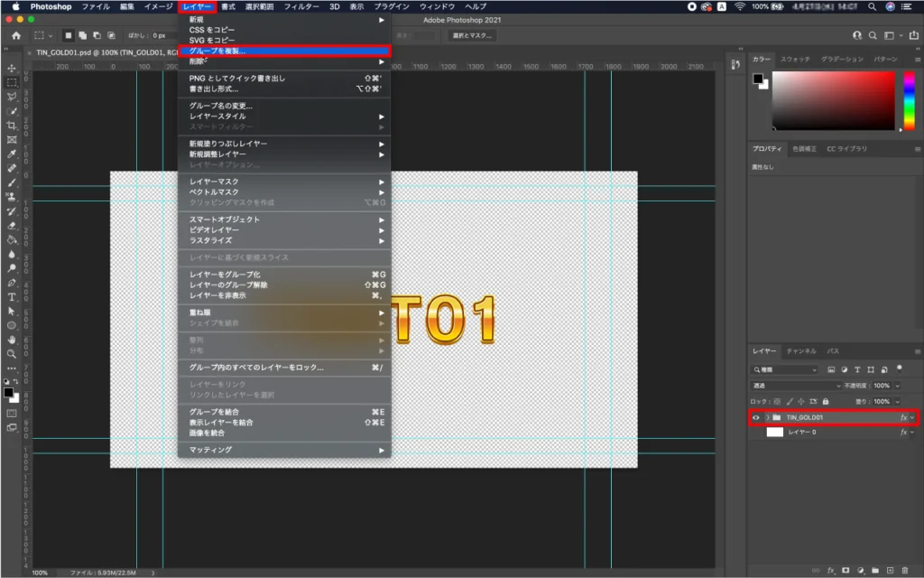
Task: Select the Path Selection tool
Action: 11,312
